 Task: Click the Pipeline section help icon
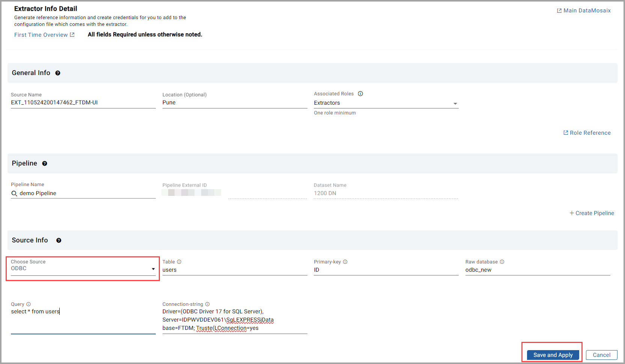pyautogui.click(x=45, y=164)
